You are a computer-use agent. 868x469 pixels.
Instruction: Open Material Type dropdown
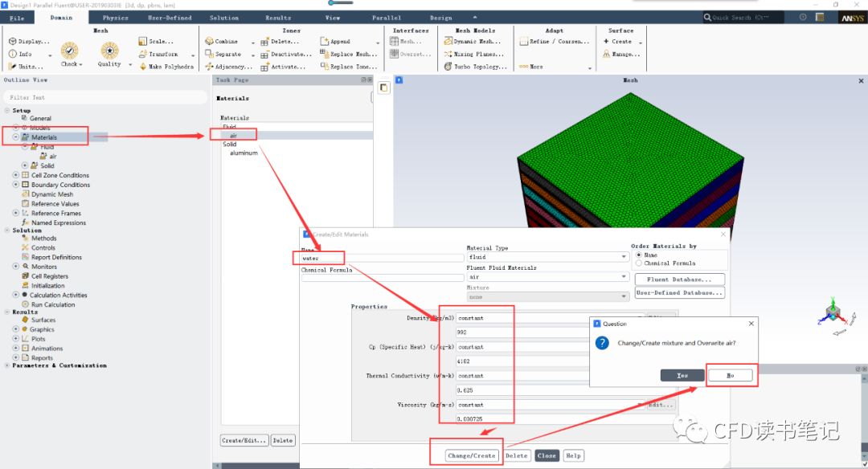[548, 257]
